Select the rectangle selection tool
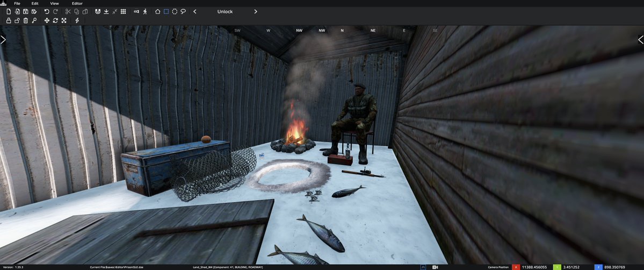 pyautogui.click(x=167, y=11)
